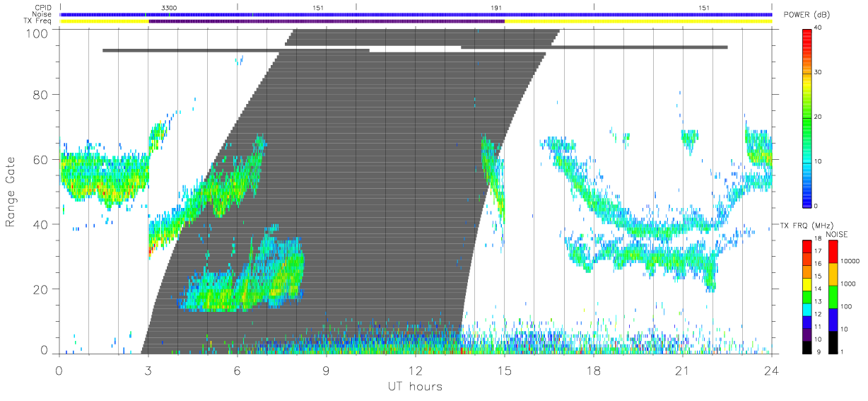The width and height of the screenshot is (868, 401).
Task: Click the blue Noise strip above plot
Action: tap(416, 14)
